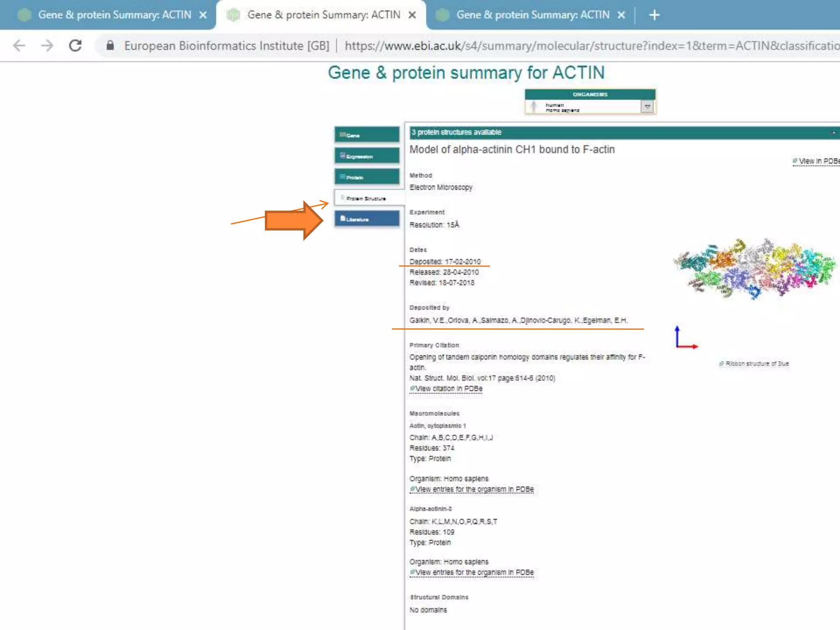Close the third ACTIN summary tab
840x630 pixels.
pos(621,15)
